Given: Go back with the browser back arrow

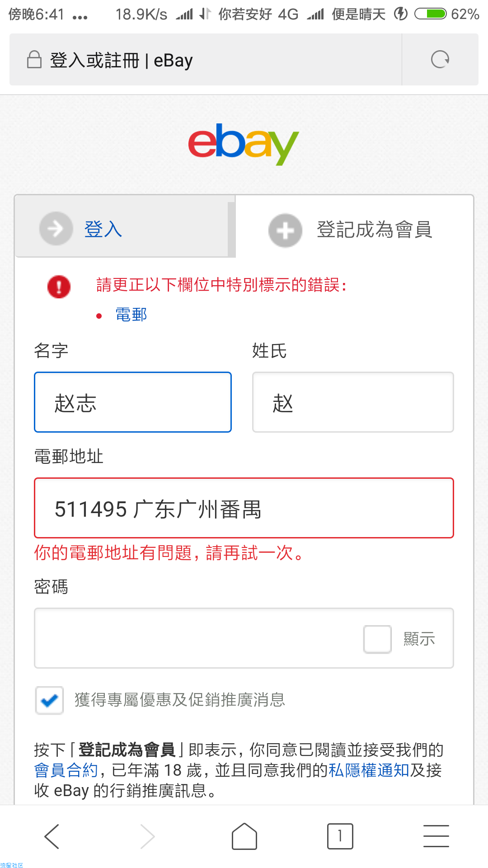Looking at the screenshot, I should coord(52,836).
